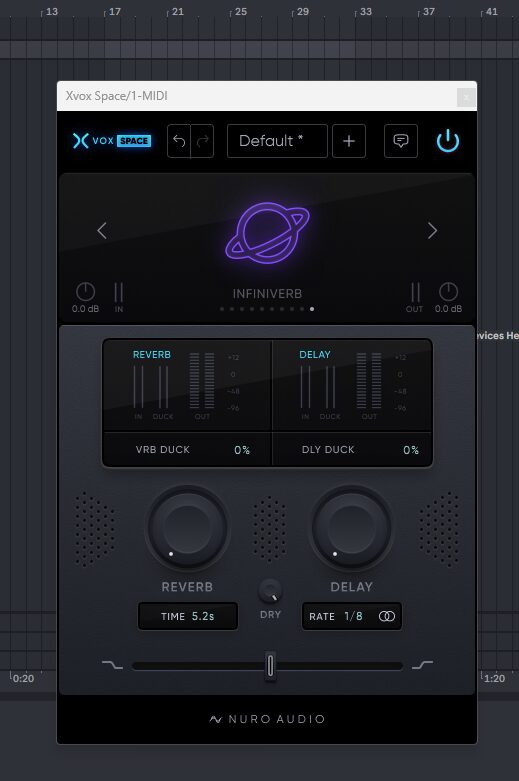This screenshot has height=781, width=519.
Task: Click the Nuro Audio logo
Action: [x=267, y=719]
